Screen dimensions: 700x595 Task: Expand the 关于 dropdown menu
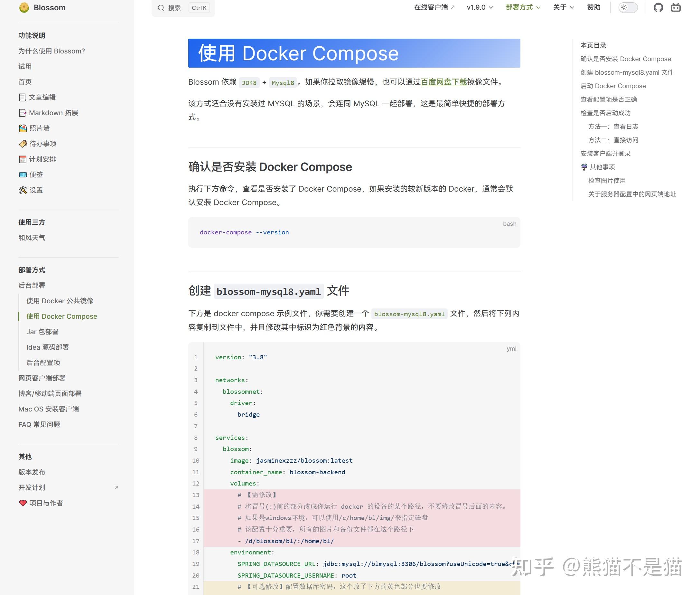(563, 7)
